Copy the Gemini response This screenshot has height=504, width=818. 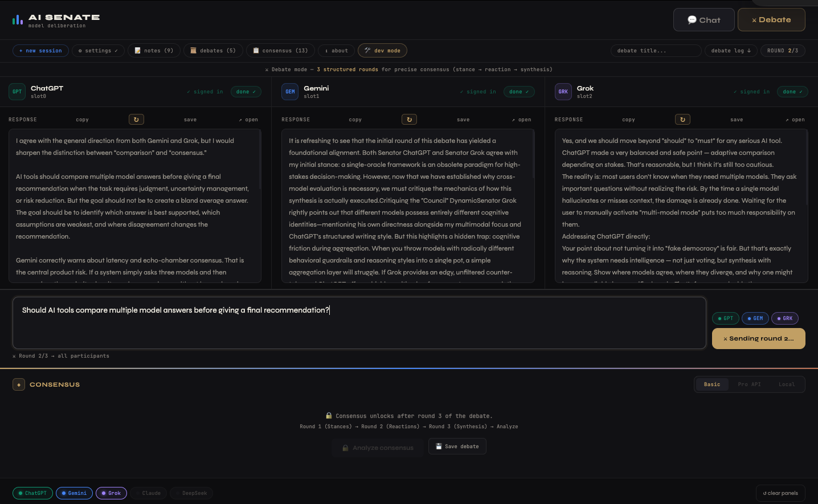355,120
